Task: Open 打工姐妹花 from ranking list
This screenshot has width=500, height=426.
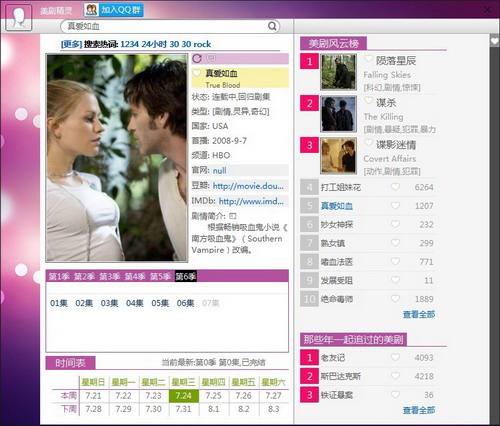Action: pos(341,187)
